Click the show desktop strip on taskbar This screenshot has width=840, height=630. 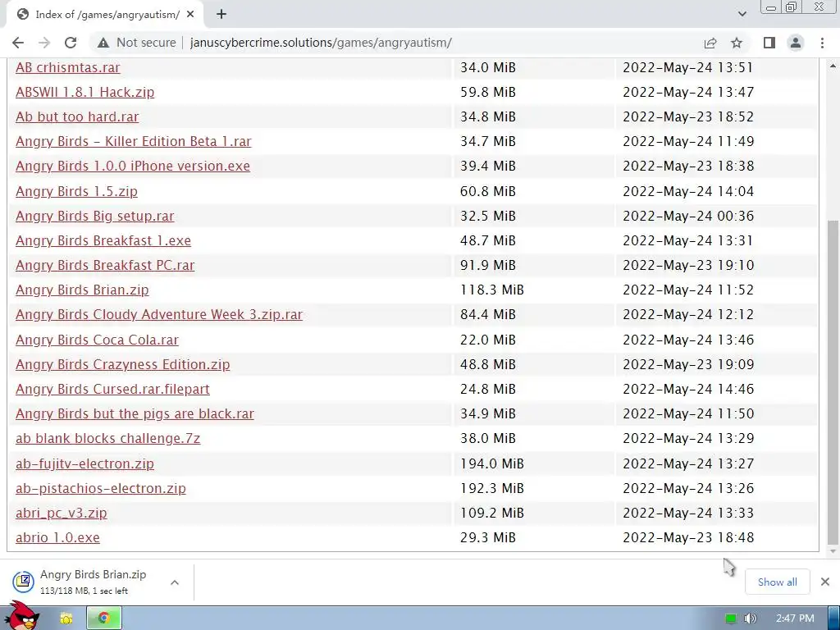[836, 619]
